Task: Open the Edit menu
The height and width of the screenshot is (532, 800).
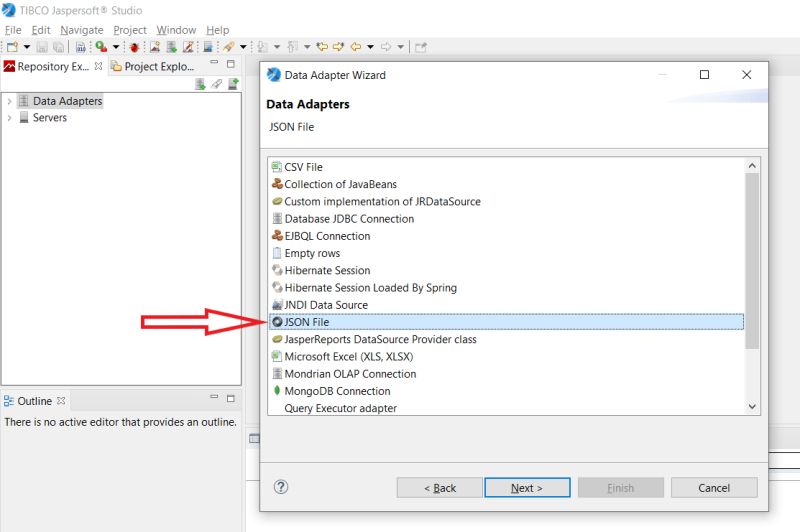Action: click(41, 30)
